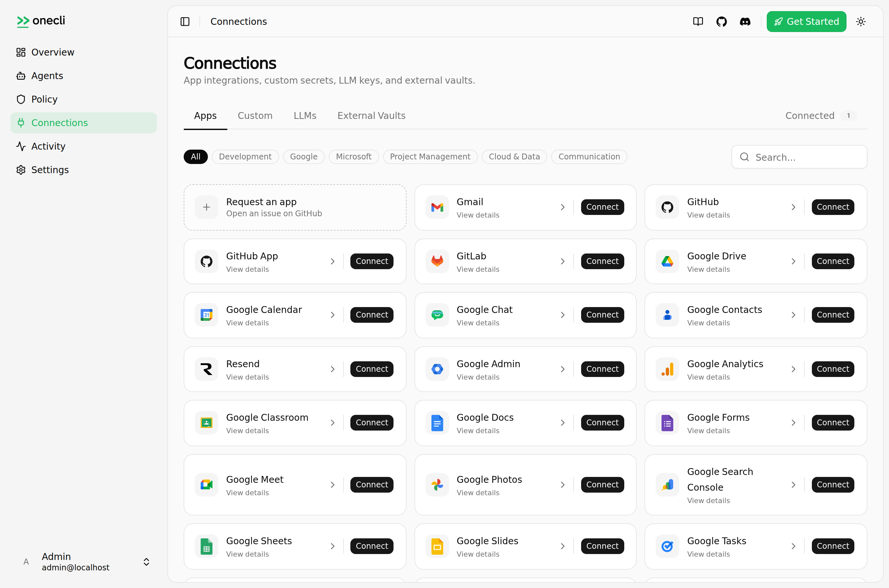Click the Google Forms icon
This screenshot has width=889, height=588.
(x=667, y=423)
